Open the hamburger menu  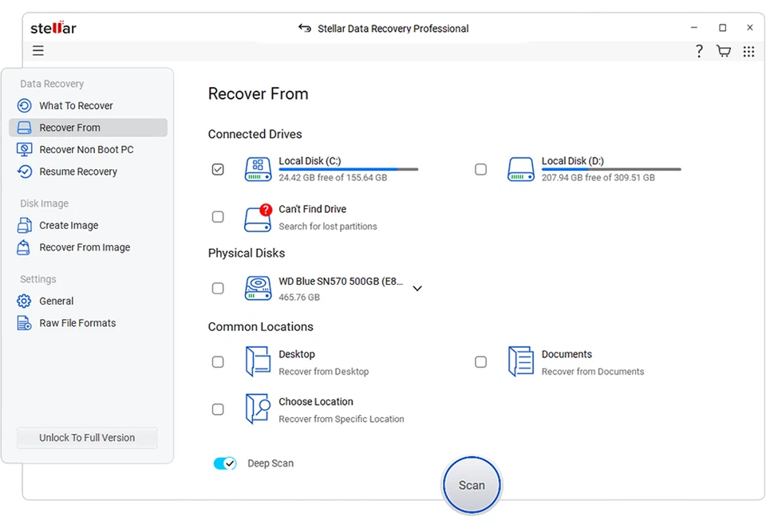click(x=38, y=50)
